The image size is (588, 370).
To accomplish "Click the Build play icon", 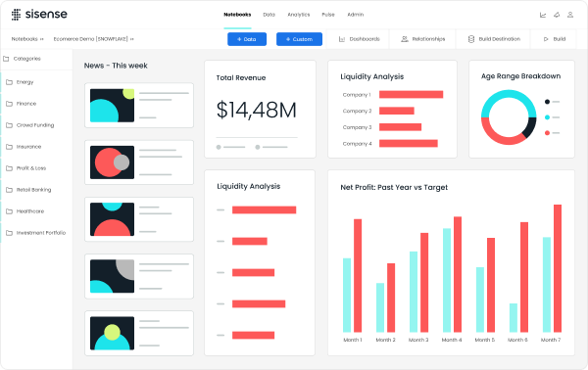I will [546, 39].
